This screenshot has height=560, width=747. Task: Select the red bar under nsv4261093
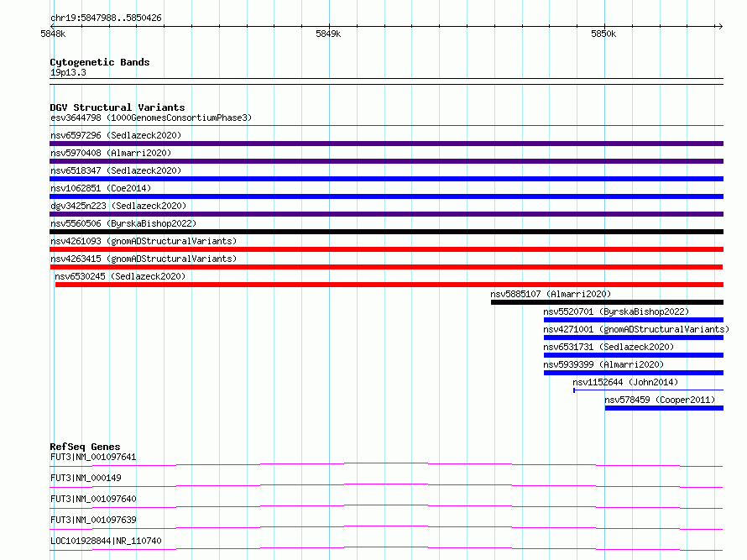(386, 249)
